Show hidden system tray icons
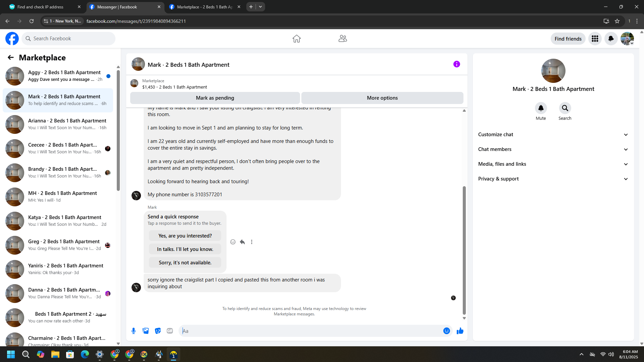 click(582, 354)
